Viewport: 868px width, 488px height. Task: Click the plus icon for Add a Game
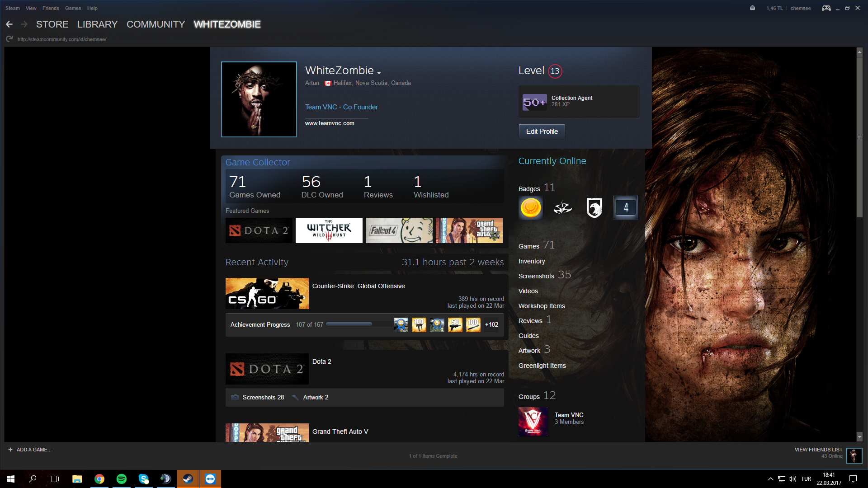(x=10, y=450)
